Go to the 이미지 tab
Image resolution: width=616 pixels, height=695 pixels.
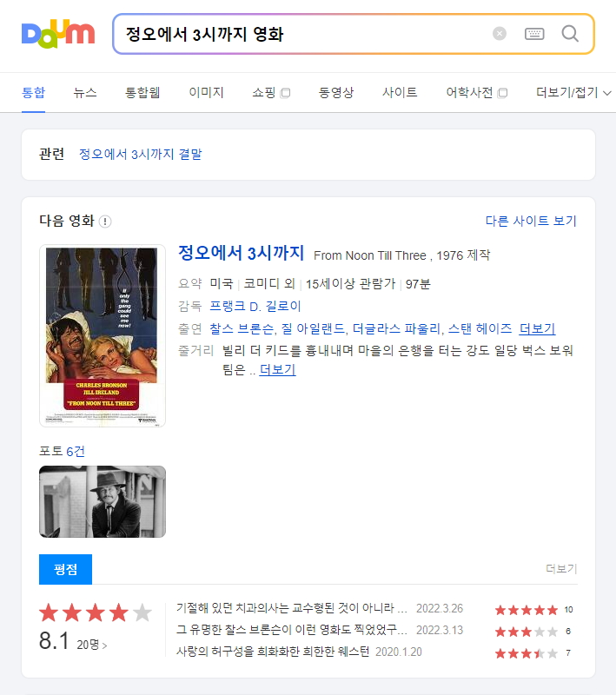coord(206,92)
